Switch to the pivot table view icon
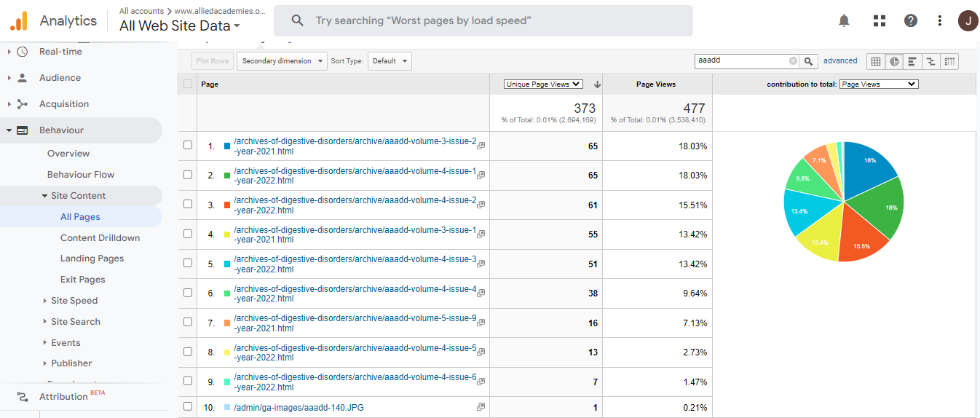The height and width of the screenshot is (418, 980). click(949, 61)
